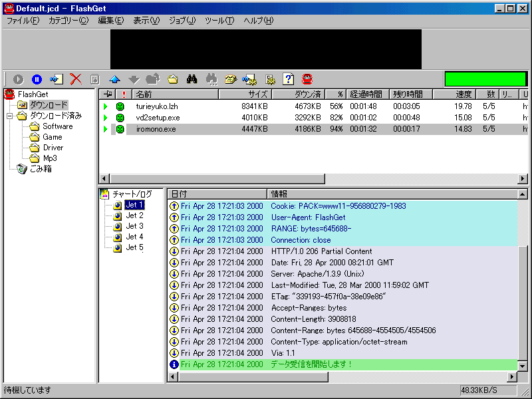Click the gray move-to-folder toolbar icon

point(153,79)
